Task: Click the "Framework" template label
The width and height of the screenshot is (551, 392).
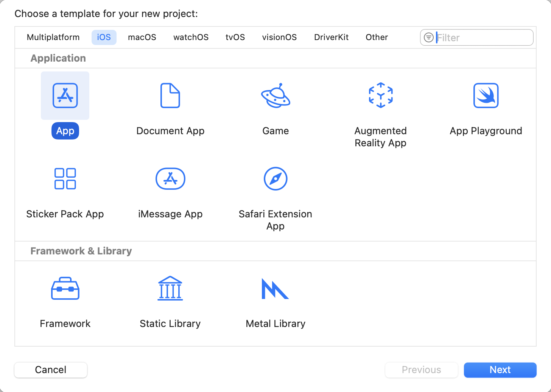Action: click(65, 324)
